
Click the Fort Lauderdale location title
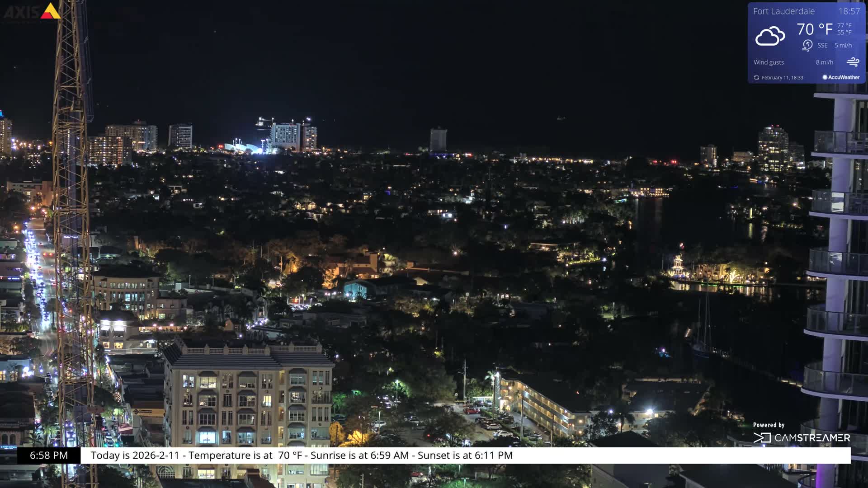tap(783, 11)
